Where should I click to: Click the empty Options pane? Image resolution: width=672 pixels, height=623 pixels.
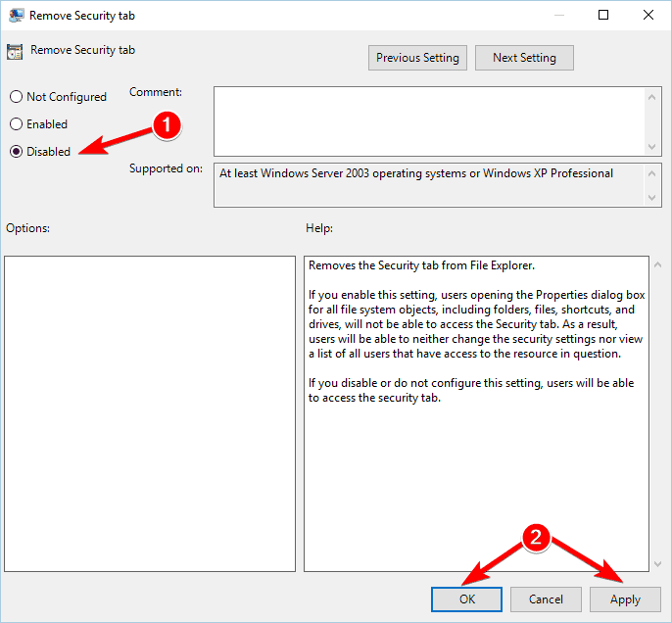(x=150, y=413)
